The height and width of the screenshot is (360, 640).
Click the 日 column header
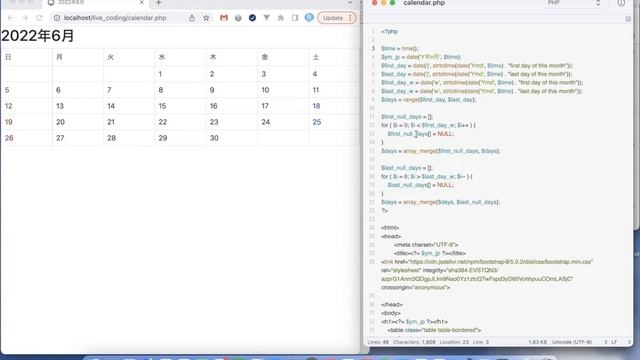click(x=8, y=57)
